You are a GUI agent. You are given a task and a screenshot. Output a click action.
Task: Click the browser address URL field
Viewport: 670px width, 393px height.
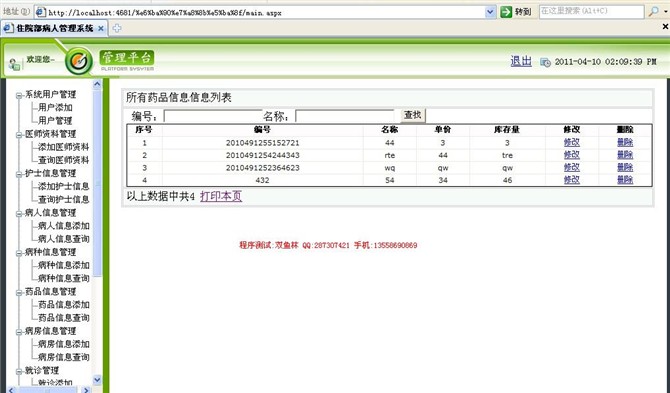pyautogui.click(x=265, y=12)
